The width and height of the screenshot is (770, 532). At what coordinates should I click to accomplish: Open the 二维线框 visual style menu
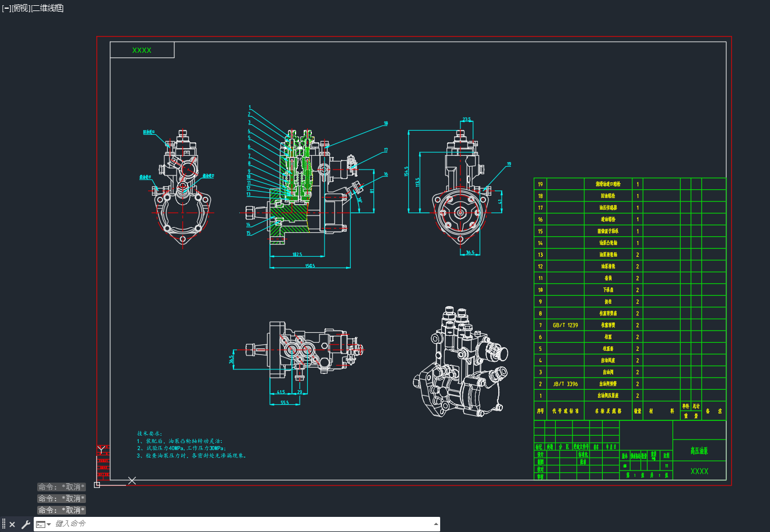48,8
